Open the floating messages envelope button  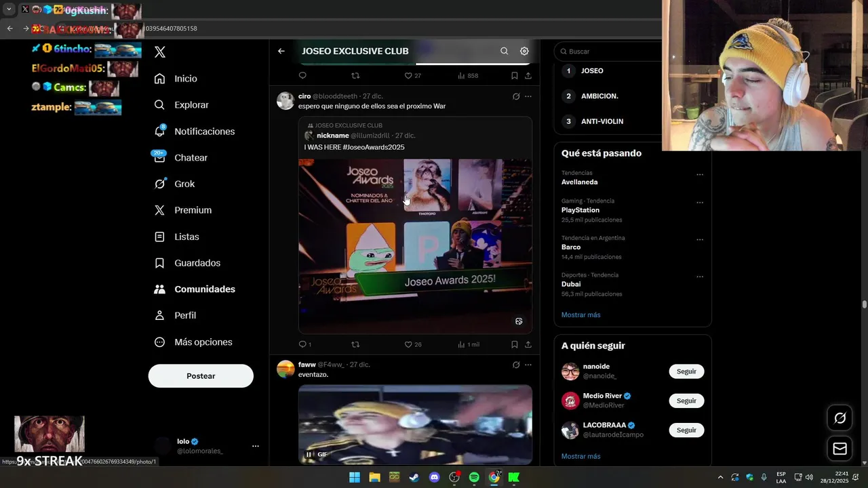tap(840, 449)
